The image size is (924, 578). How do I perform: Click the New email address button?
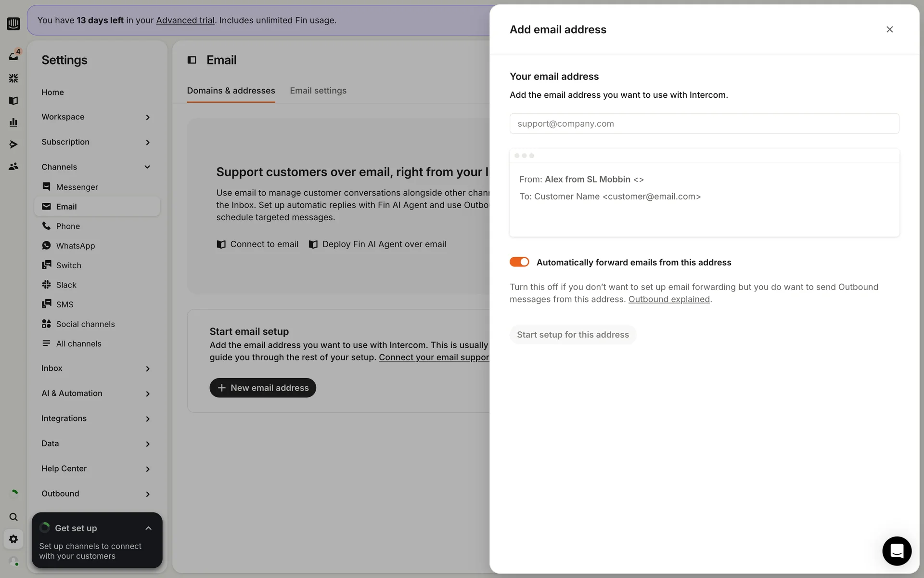tap(263, 388)
